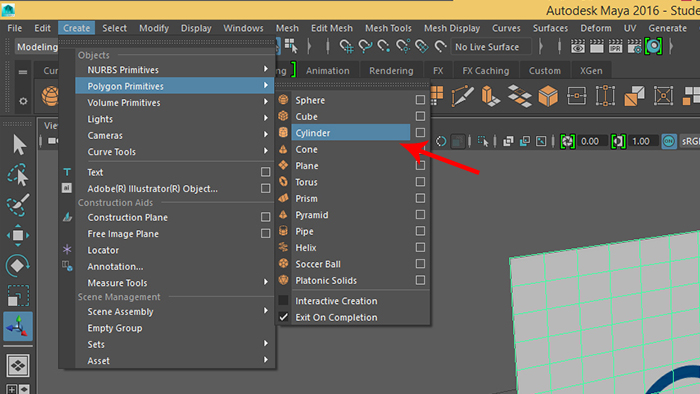Open the File menu
The height and width of the screenshot is (394, 700).
click(15, 28)
